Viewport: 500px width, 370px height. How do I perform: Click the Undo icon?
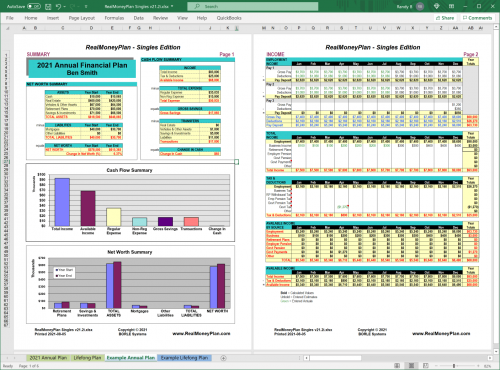click(59, 6)
